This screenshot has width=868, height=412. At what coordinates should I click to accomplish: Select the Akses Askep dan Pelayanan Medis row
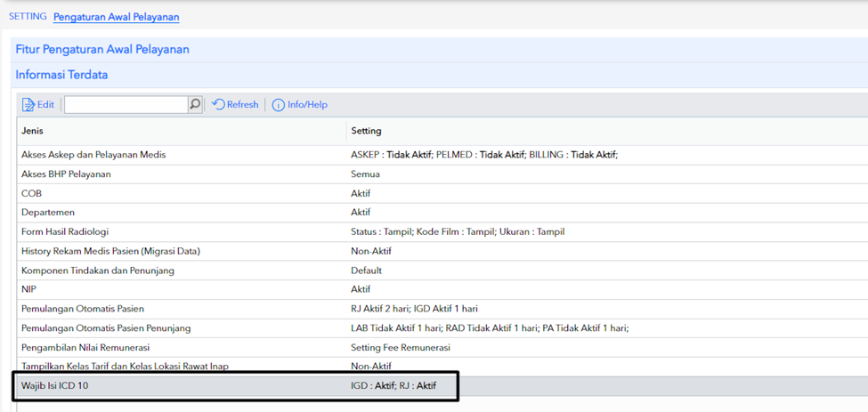(93, 155)
